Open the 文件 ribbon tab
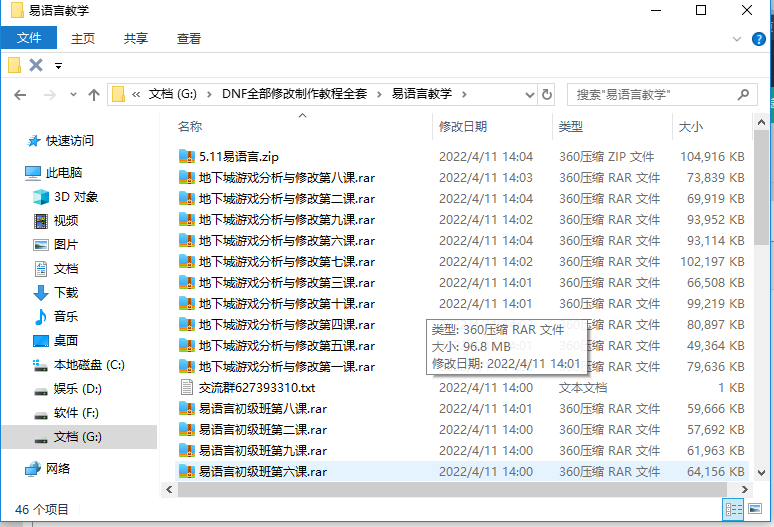The height and width of the screenshot is (527, 774). coord(29,38)
